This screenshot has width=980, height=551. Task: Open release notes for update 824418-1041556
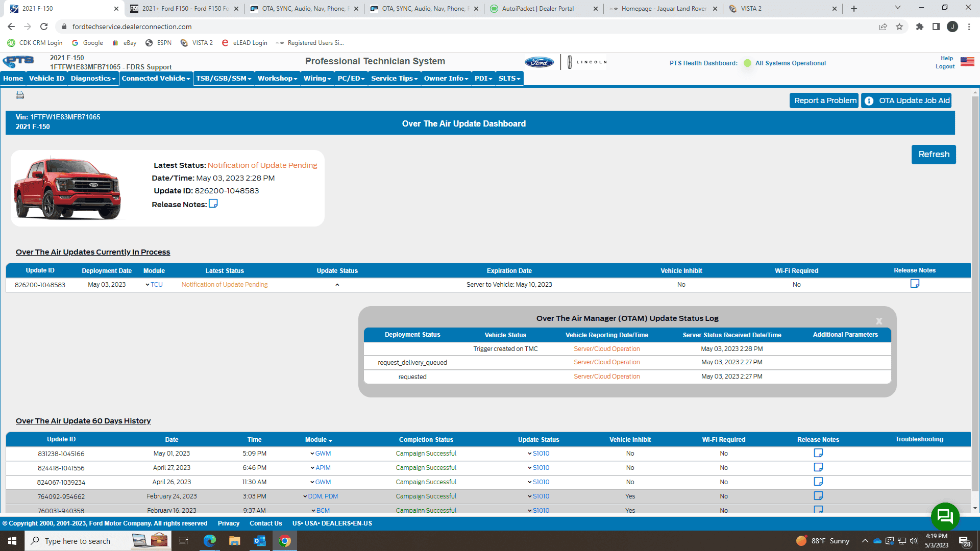click(818, 467)
